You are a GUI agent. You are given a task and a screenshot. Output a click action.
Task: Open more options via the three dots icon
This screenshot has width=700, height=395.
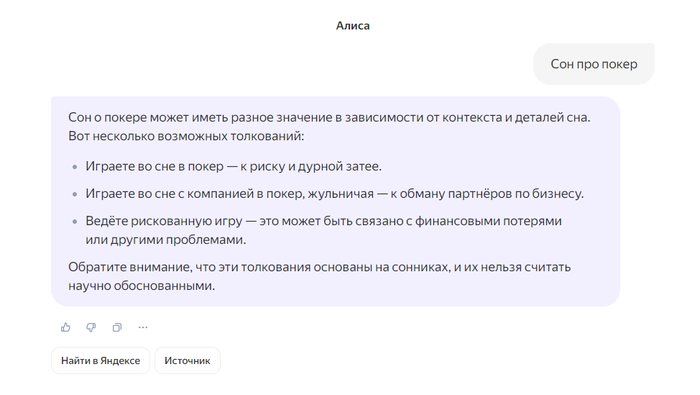pyautogui.click(x=143, y=328)
